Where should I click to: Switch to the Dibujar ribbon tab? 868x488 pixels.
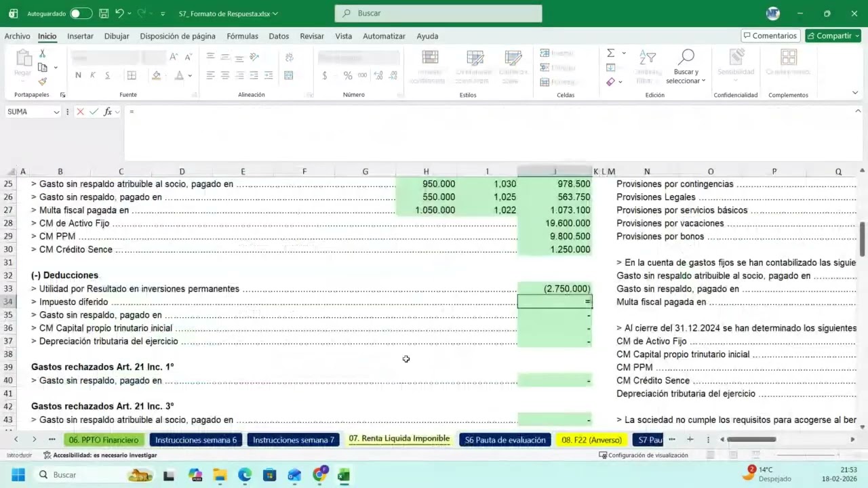click(x=117, y=37)
